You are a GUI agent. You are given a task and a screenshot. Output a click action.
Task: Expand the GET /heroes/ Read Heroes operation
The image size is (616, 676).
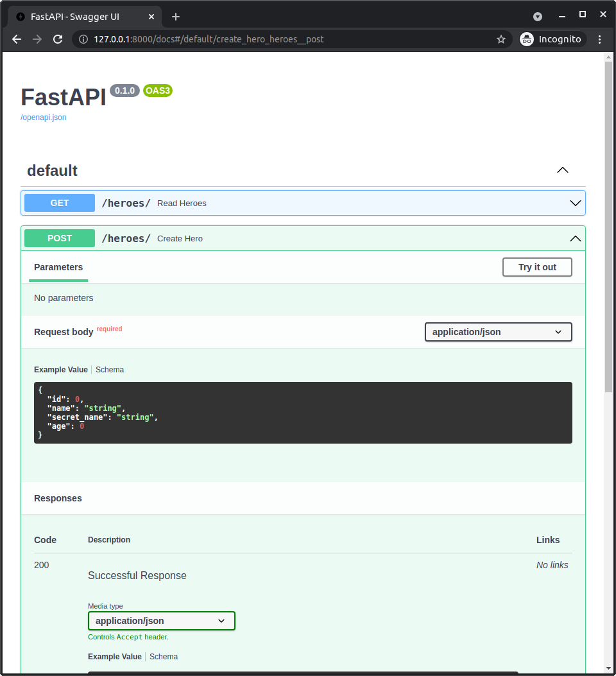(575, 202)
